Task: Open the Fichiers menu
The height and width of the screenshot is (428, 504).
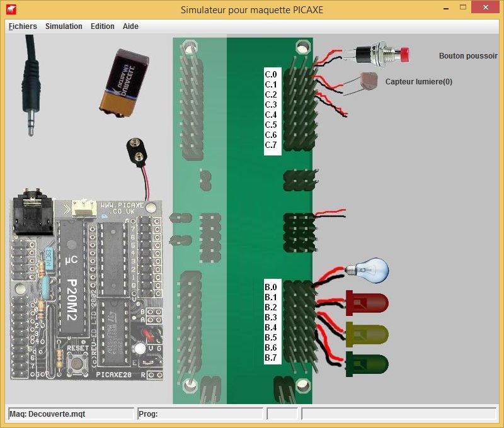Action: [x=23, y=26]
